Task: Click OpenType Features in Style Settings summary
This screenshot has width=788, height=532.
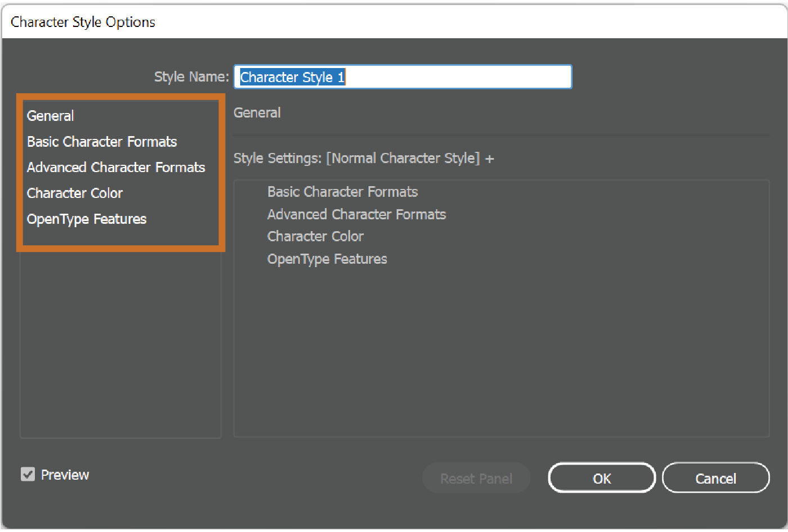Action: tap(327, 259)
